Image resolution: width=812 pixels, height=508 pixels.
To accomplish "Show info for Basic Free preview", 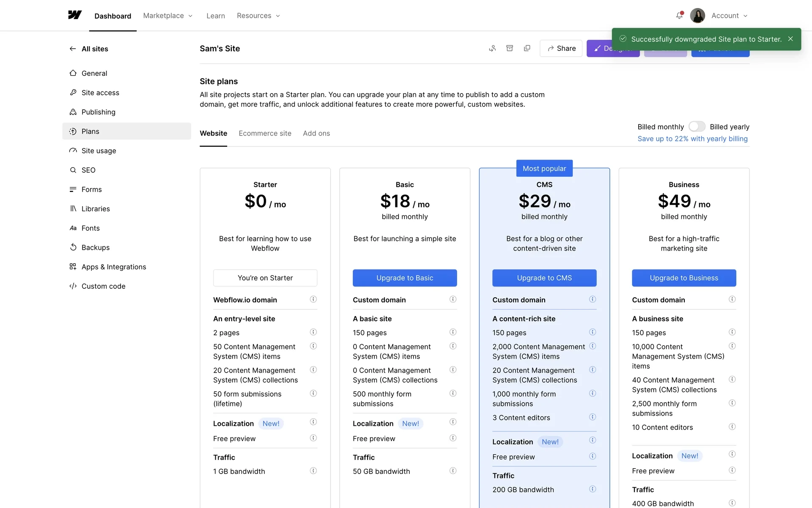I will pyautogui.click(x=453, y=438).
